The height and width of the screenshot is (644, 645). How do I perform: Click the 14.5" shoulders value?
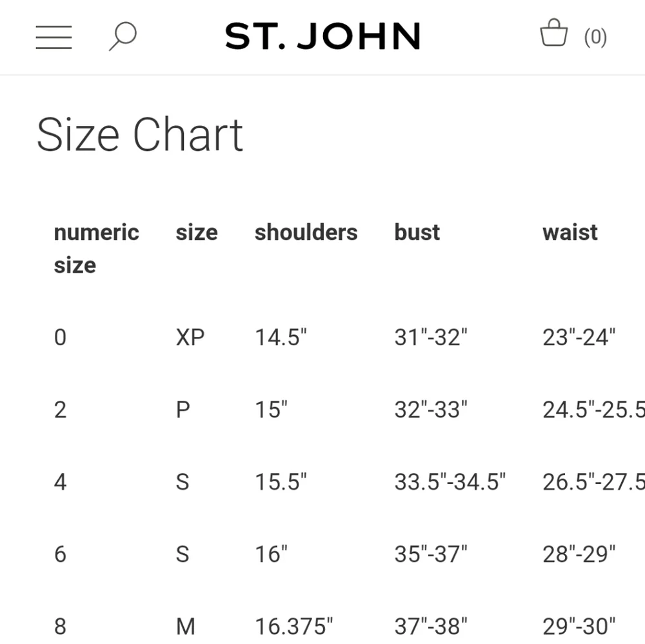click(x=281, y=337)
